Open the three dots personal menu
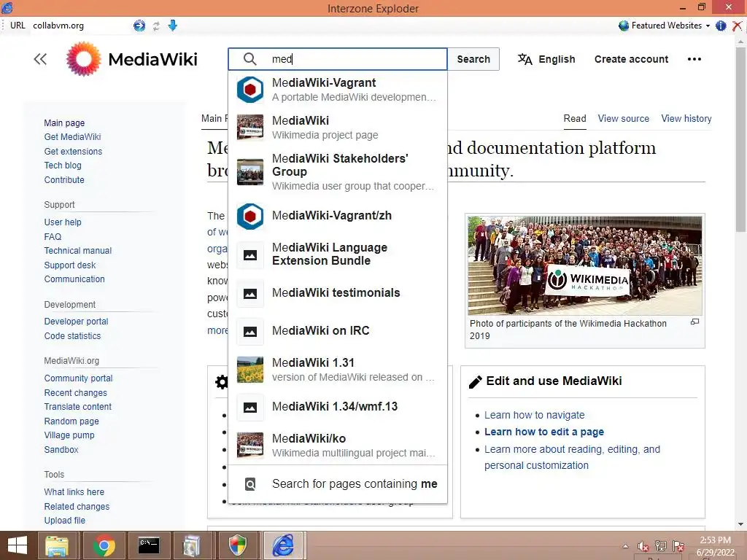This screenshot has width=747, height=560. pos(694,59)
